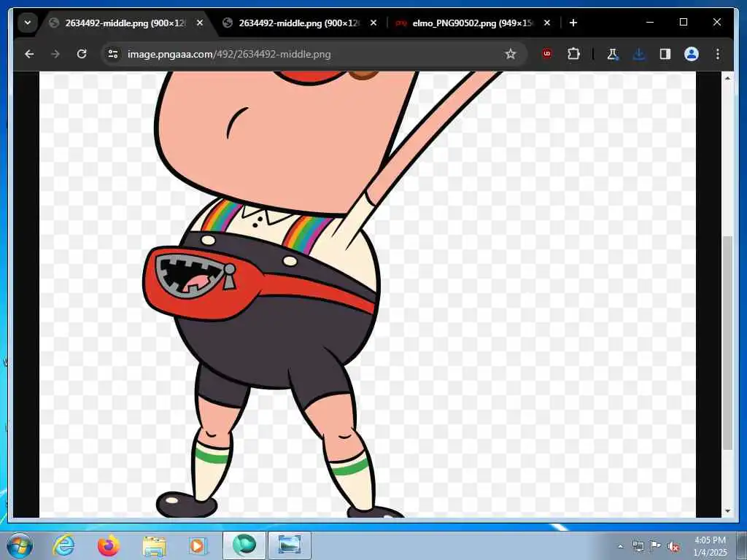Image resolution: width=747 pixels, height=560 pixels.
Task: Open Chrome three-dot menu
Action: pyautogui.click(x=718, y=54)
